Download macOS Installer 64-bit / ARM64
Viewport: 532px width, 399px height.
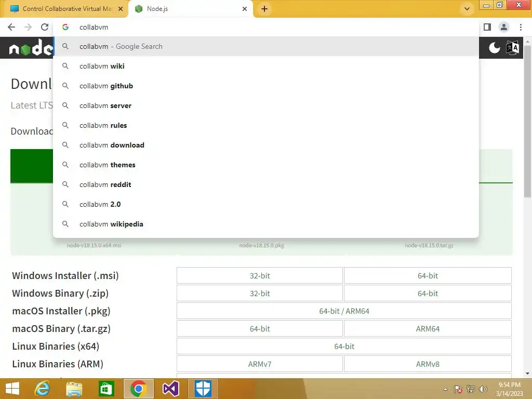(x=344, y=311)
